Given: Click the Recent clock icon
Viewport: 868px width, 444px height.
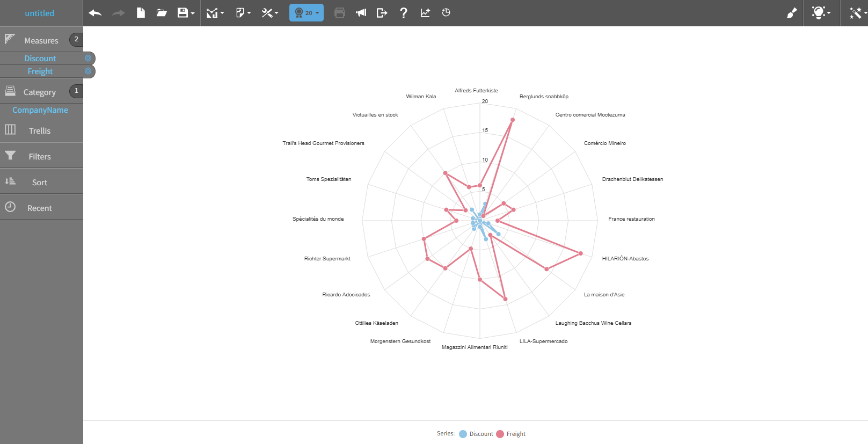Looking at the screenshot, I should point(10,207).
